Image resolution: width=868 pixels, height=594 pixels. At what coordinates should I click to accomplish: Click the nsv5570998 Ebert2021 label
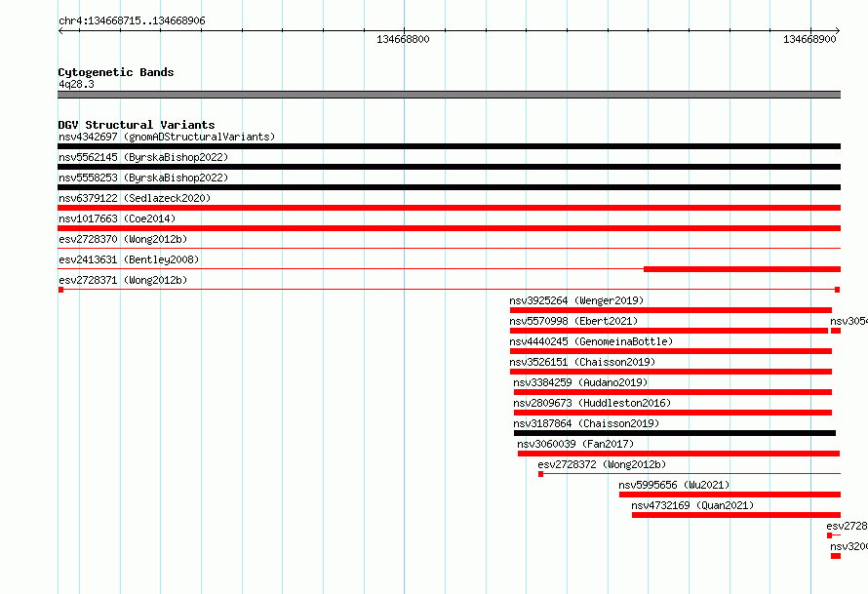coord(573,321)
